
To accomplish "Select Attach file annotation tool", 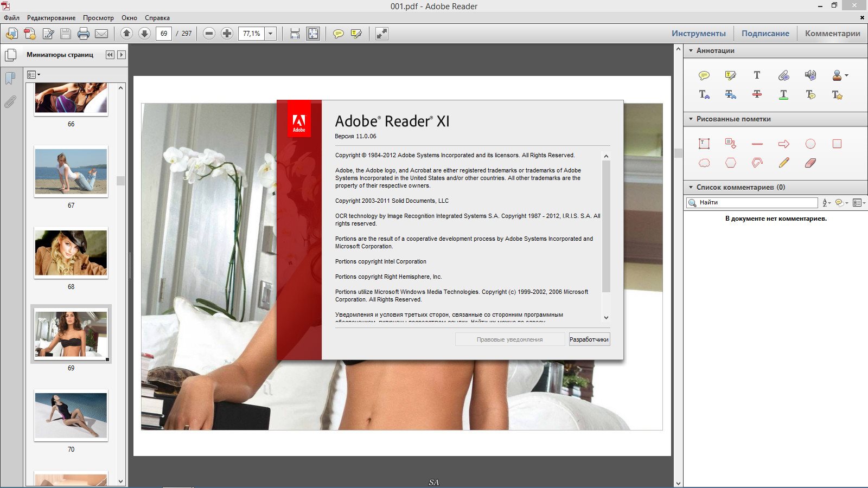I will tap(783, 75).
